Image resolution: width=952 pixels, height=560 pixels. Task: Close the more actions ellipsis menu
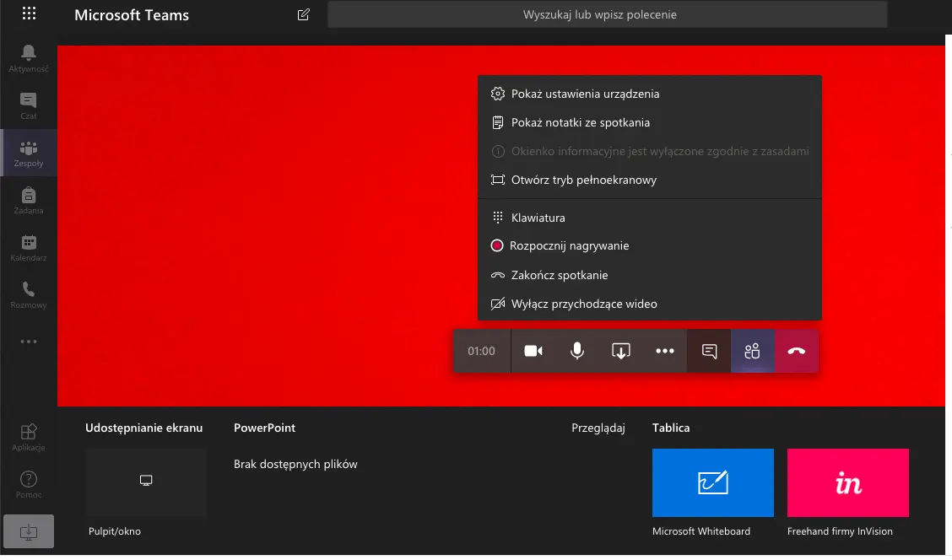pyautogui.click(x=665, y=351)
